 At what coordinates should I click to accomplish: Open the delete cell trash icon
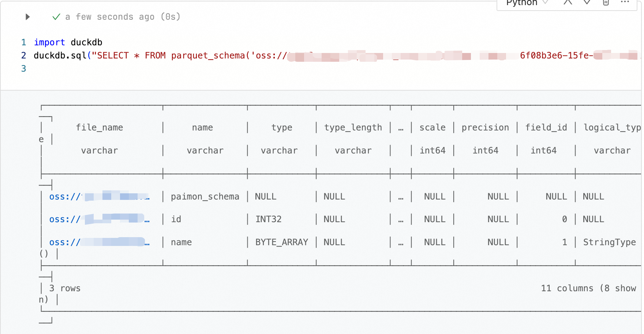point(606,4)
